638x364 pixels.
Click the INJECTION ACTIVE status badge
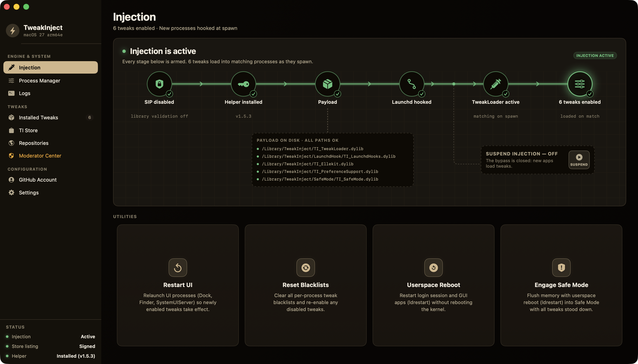pos(595,55)
